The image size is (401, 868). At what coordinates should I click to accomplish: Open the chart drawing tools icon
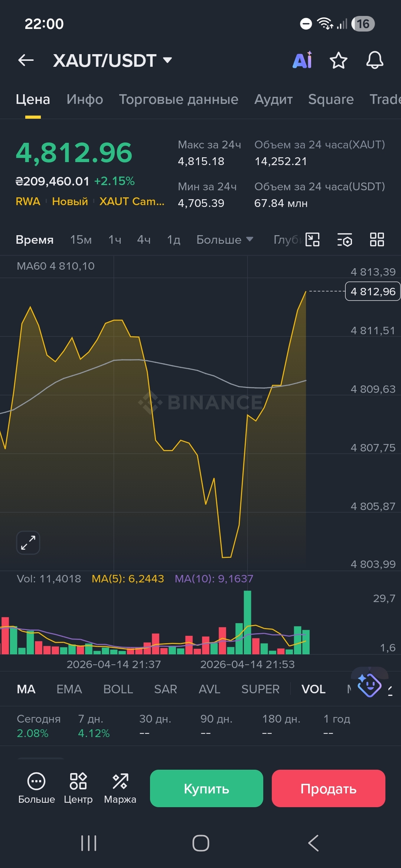pyautogui.click(x=312, y=239)
